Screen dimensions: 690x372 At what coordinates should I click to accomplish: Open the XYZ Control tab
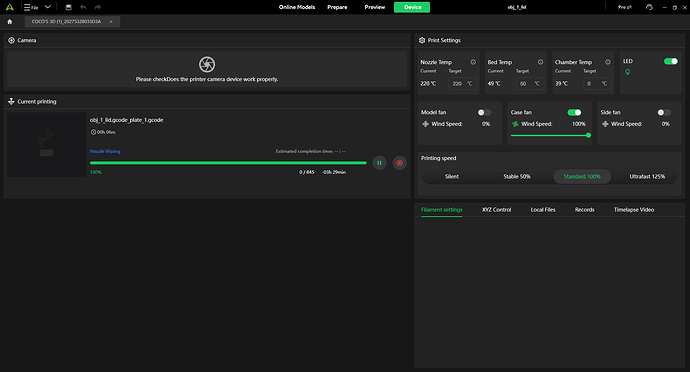coord(496,210)
